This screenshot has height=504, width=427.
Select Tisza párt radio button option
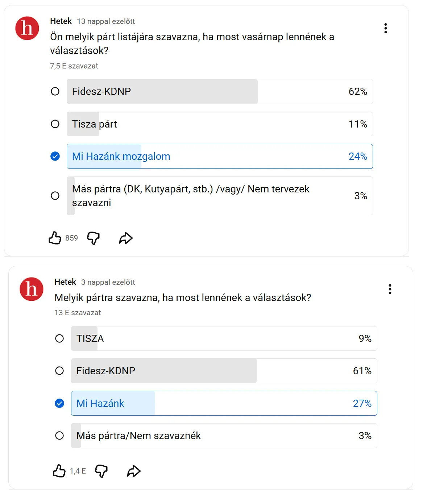pos(55,124)
